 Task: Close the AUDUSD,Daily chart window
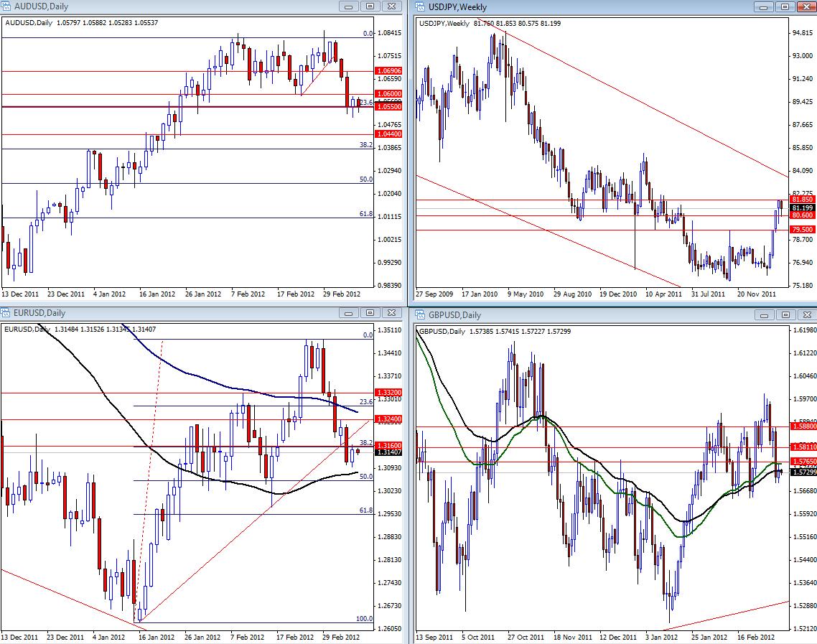click(392, 6)
